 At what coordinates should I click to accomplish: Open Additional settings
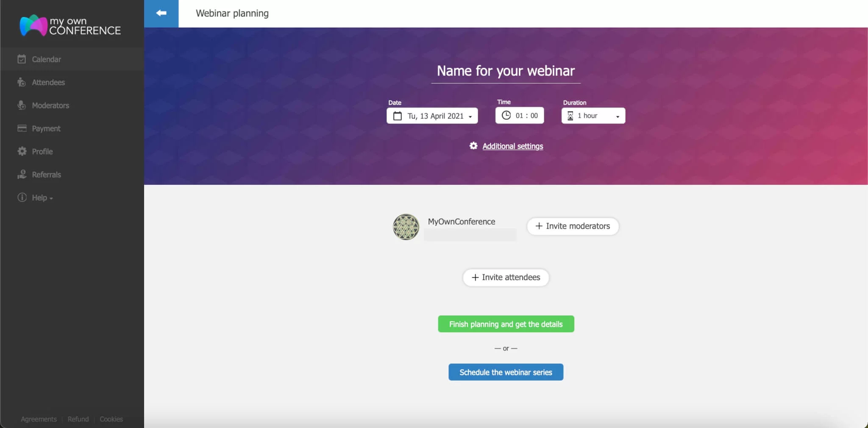pos(512,146)
